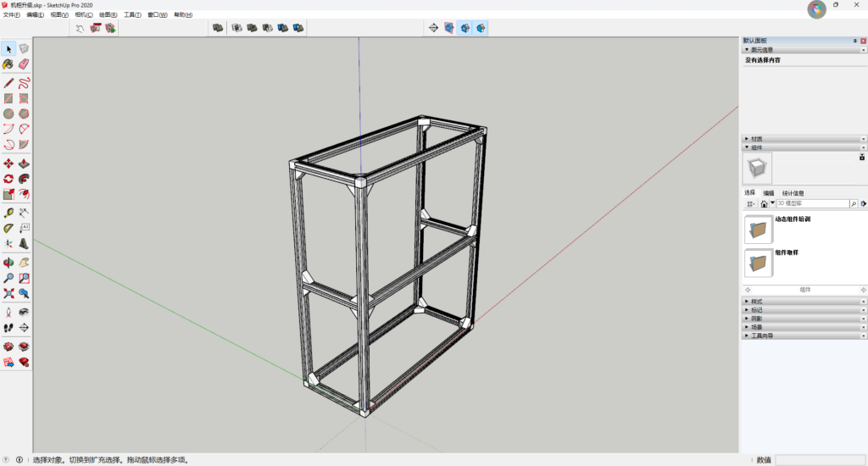Expand the 样式 styles panel
This screenshot has height=466, width=868.
(x=756, y=302)
